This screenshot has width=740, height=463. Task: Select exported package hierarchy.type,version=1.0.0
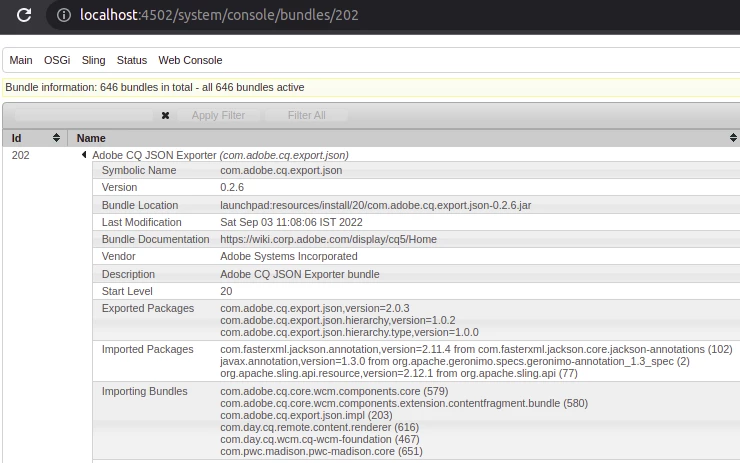(x=349, y=332)
